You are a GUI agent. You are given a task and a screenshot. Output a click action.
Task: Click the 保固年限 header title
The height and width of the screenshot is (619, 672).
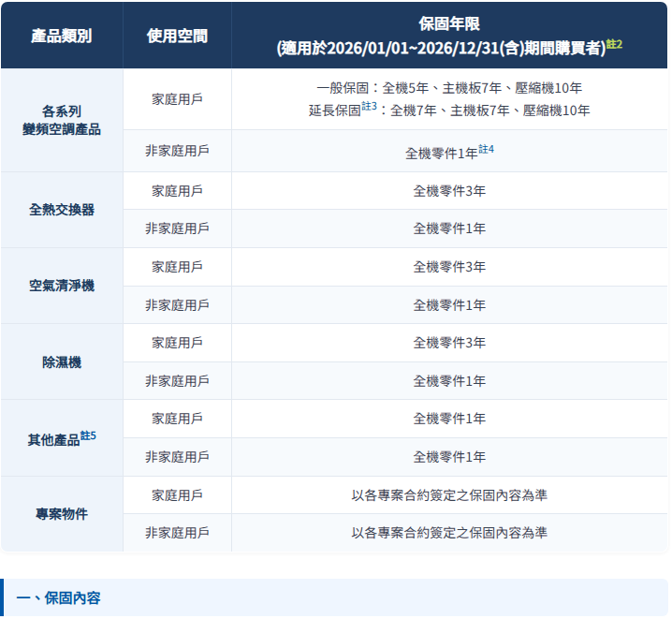click(x=449, y=23)
